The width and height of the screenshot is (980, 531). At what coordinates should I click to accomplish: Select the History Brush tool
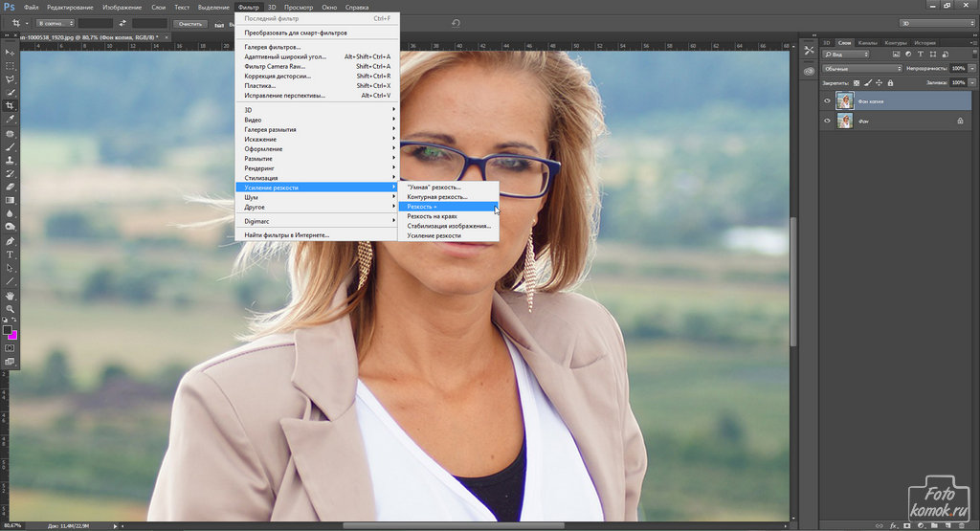click(x=10, y=174)
